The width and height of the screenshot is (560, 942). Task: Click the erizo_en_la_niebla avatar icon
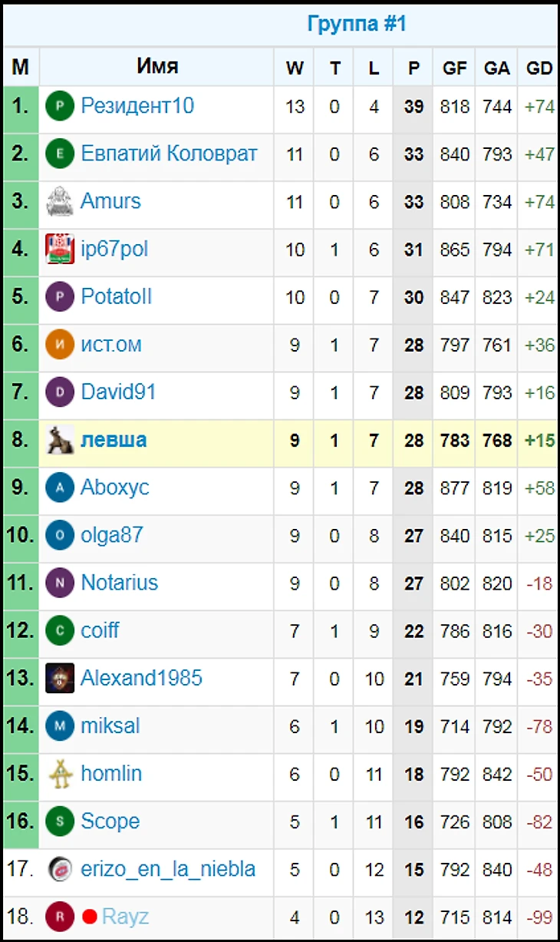click(x=60, y=869)
